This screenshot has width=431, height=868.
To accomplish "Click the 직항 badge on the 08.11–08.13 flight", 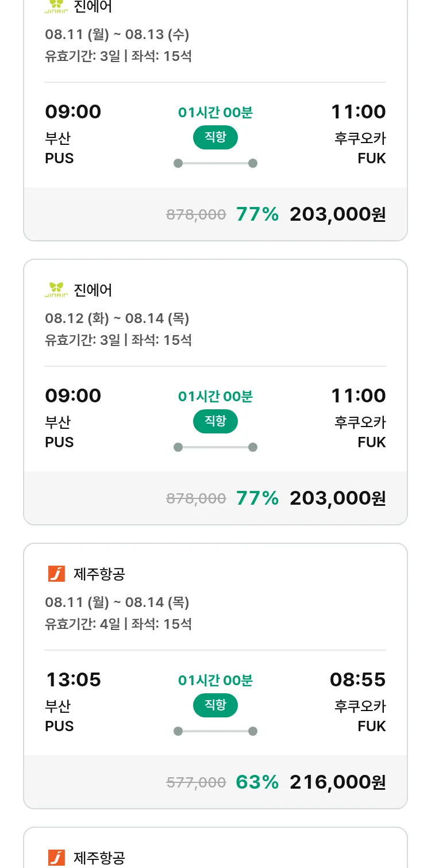I will pyautogui.click(x=215, y=137).
